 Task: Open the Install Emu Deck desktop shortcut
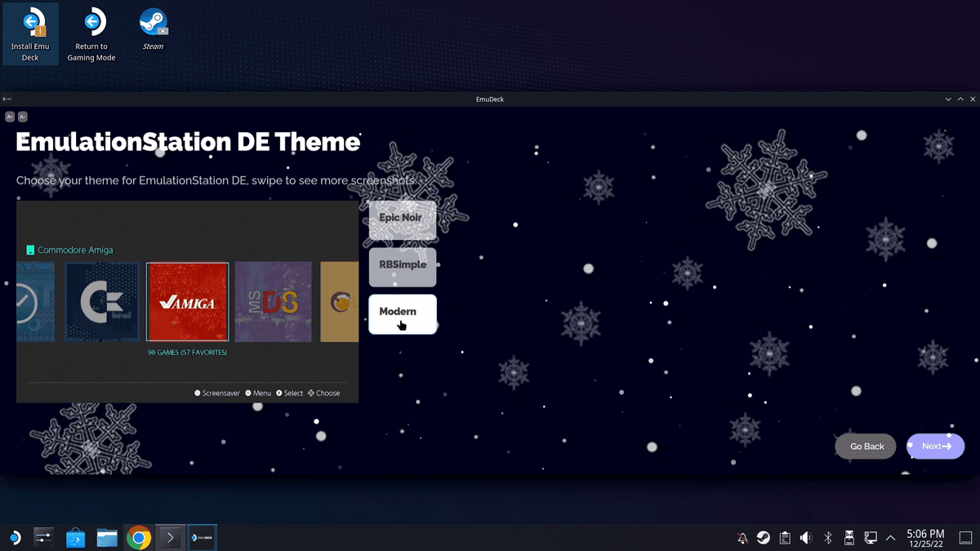pos(30,35)
